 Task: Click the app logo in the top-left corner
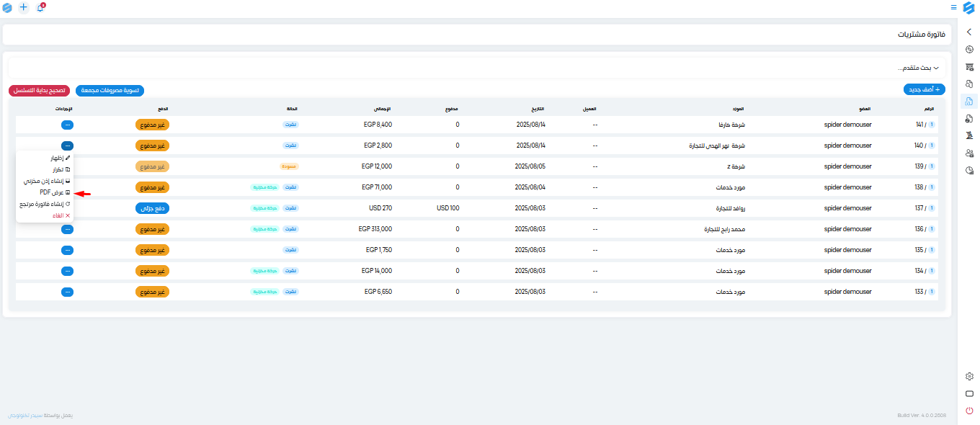pos(8,7)
